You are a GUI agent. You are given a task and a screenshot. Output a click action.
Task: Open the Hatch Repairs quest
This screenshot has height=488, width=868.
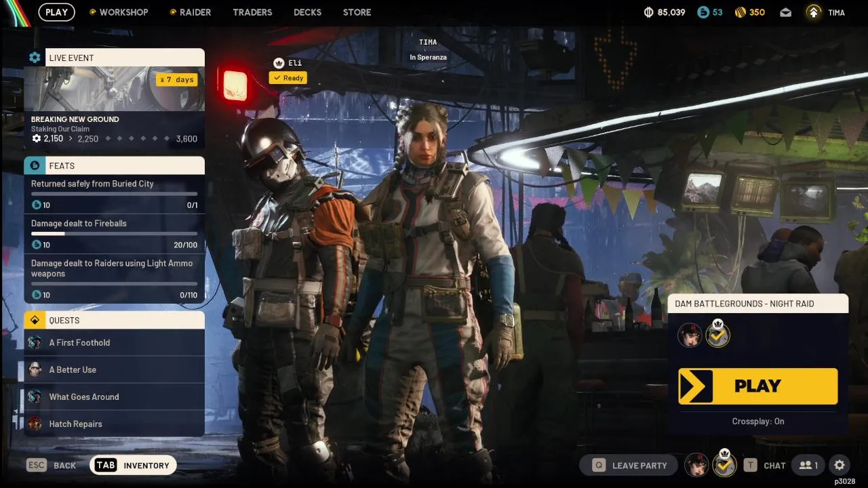coord(114,424)
